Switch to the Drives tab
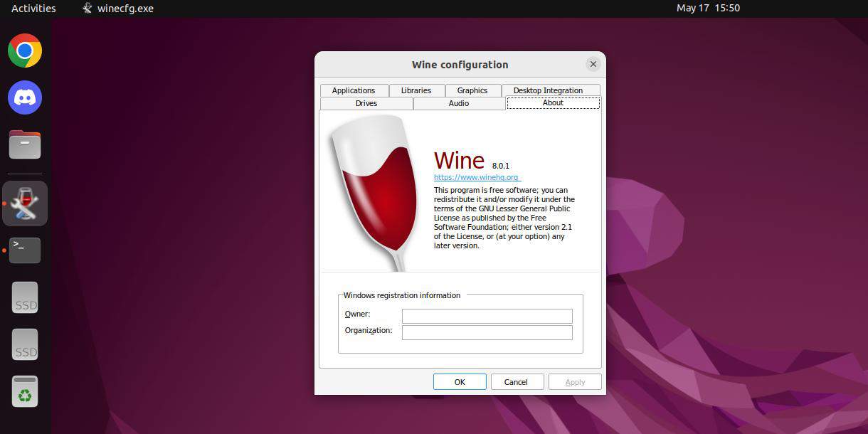This screenshot has width=868, height=434. pyautogui.click(x=366, y=103)
